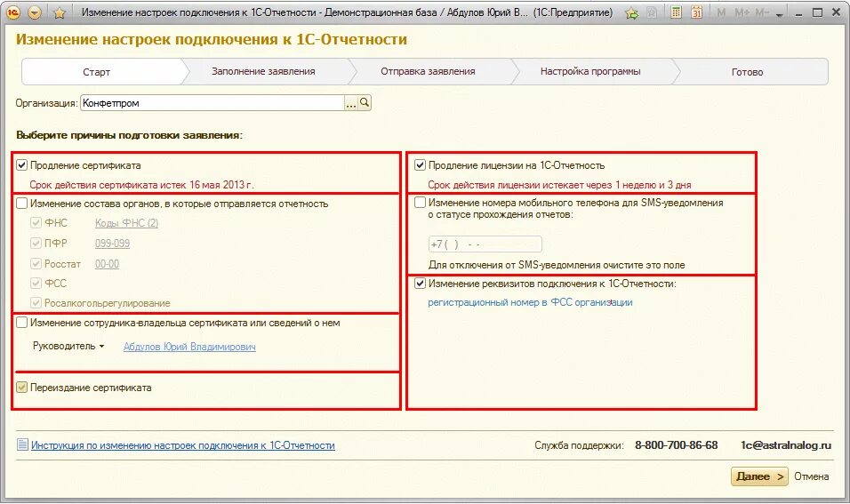Open Абдулов Юрий Владимирович link
This screenshot has width=850, height=504.
pos(189,347)
